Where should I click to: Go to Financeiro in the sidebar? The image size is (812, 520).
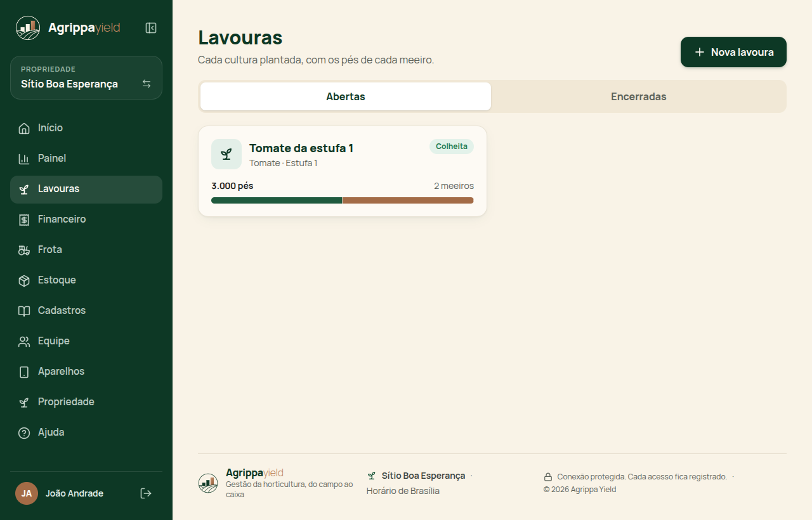click(86, 219)
